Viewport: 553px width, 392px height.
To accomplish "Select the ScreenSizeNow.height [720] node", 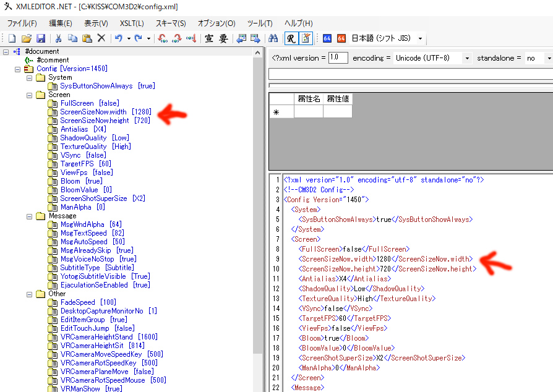I will click(x=105, y=121).
